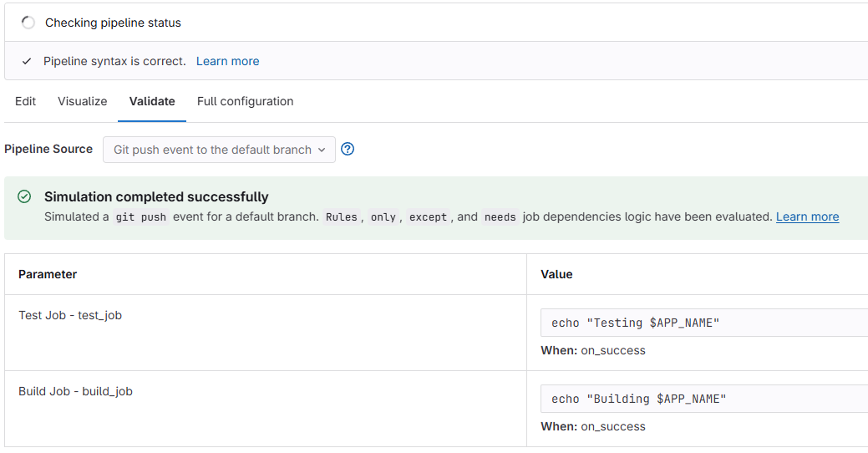The image size is (868, 453).
Task: Click the echo "Building $APP_NAME" code block
Action: click(638, 399)
